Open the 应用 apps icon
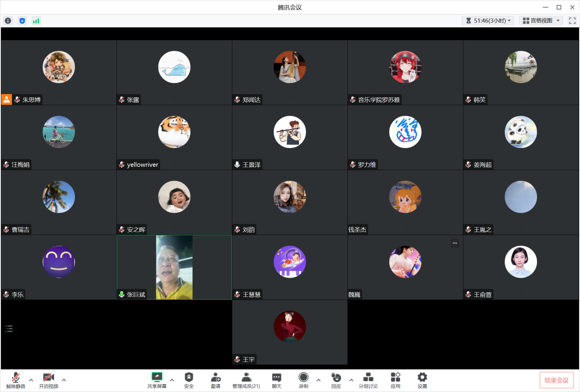Screen dimensions: 580x392 click(395, 380)
